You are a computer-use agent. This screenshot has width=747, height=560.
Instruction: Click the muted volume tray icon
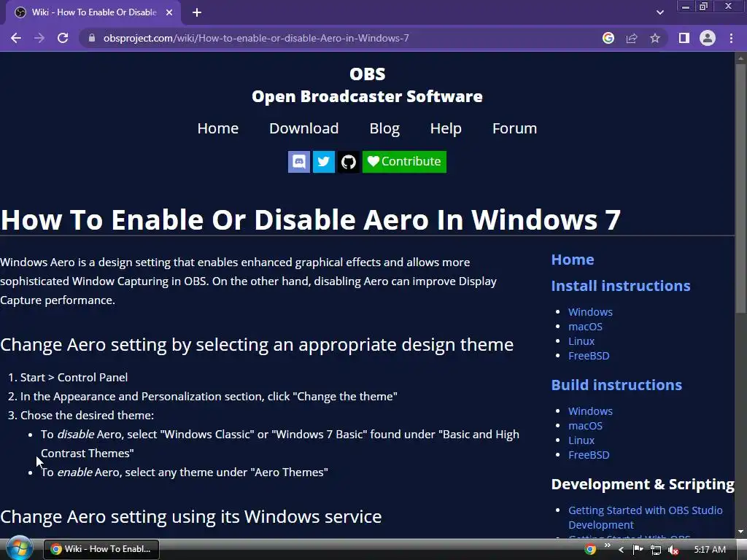point(673,550)
